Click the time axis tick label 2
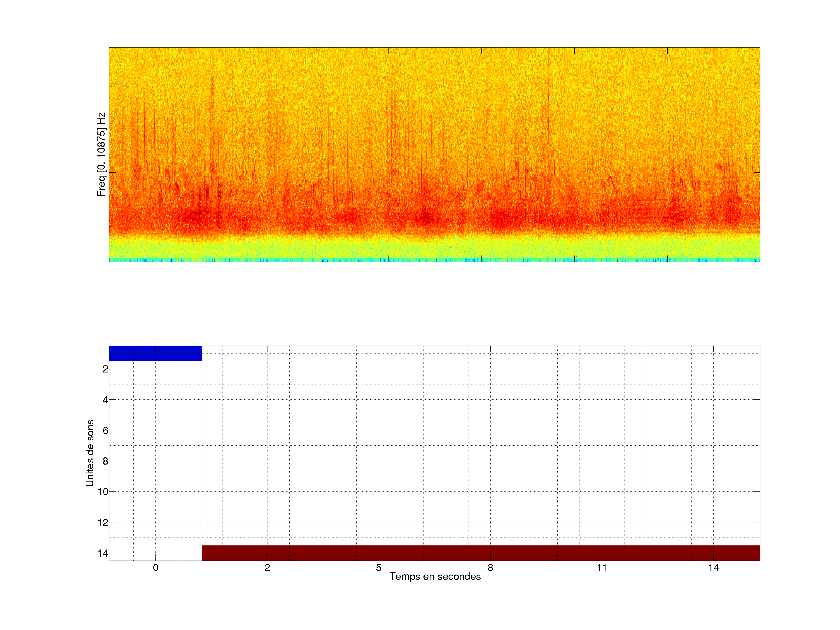Viewport: 840px width, 630px height. (x=267, y=568)
